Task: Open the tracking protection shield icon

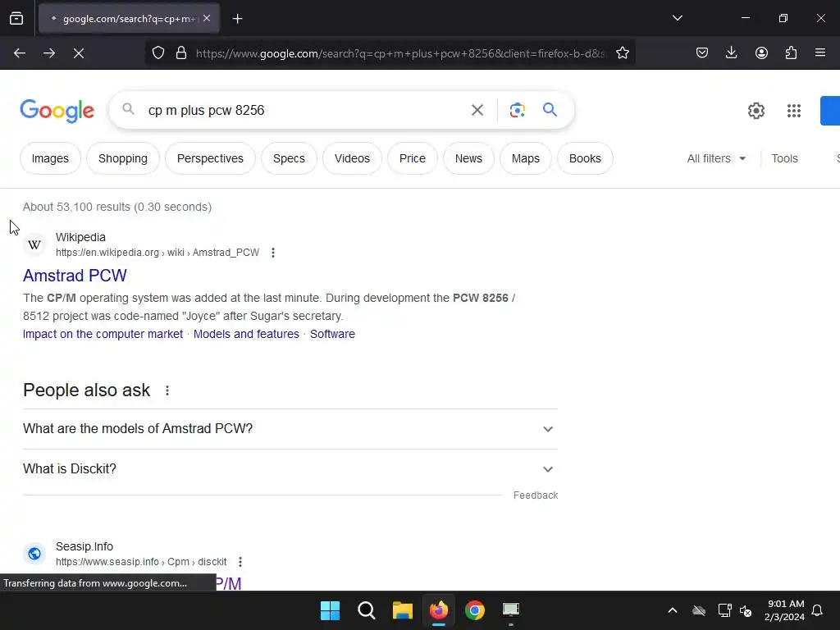Action: (158, 53)
